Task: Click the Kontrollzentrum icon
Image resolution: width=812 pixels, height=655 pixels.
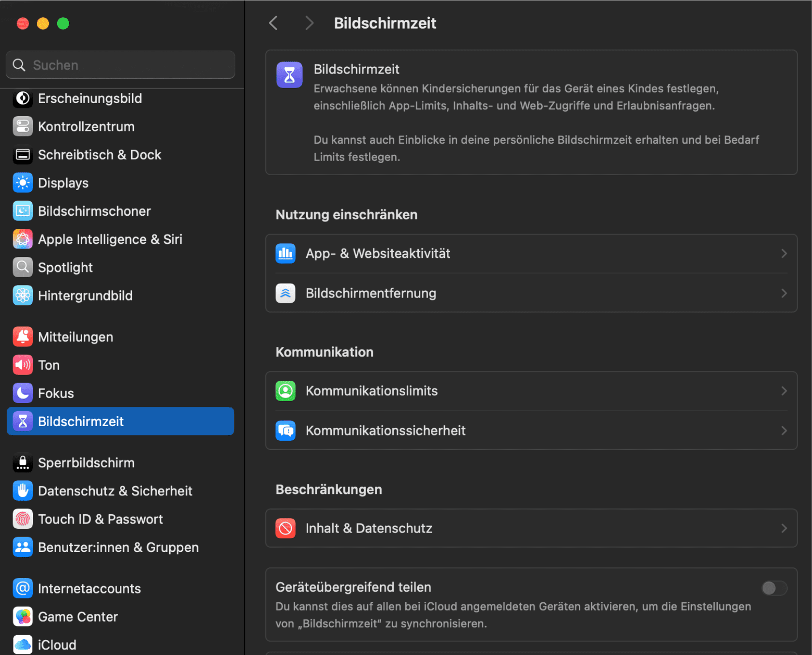Action: (x=23, y=127)
